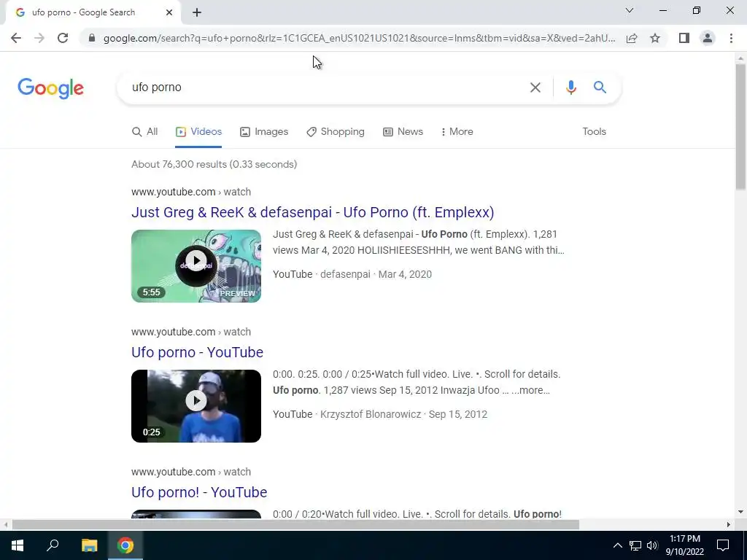This screenshot has height=560, width=747.
Task: Click the address bar URL
Action: pos(359,38)
